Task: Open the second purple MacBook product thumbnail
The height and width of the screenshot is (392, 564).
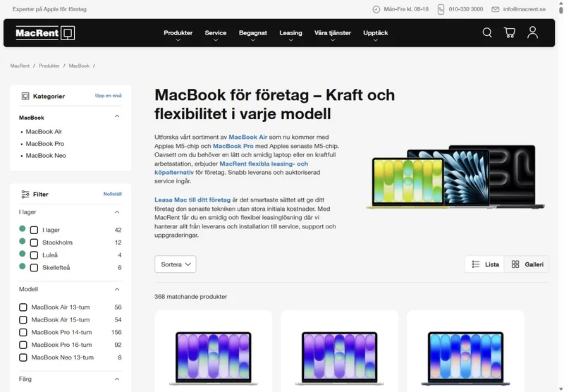Action: point(339,358)
